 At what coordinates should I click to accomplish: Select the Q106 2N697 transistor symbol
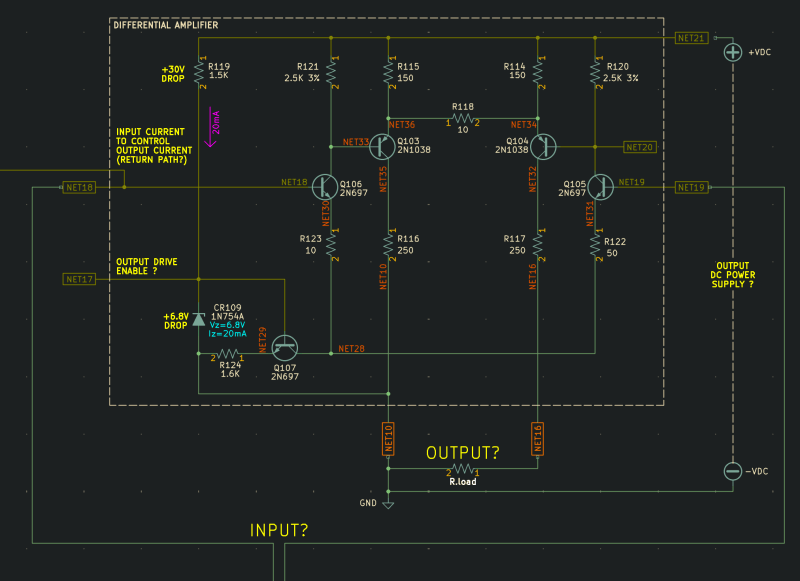coord(325,187)
